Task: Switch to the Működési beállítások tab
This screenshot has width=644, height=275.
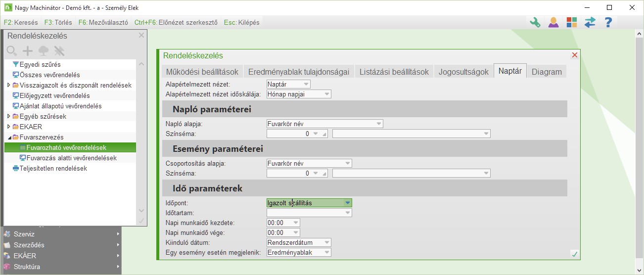Action: [x=202, y=71]
